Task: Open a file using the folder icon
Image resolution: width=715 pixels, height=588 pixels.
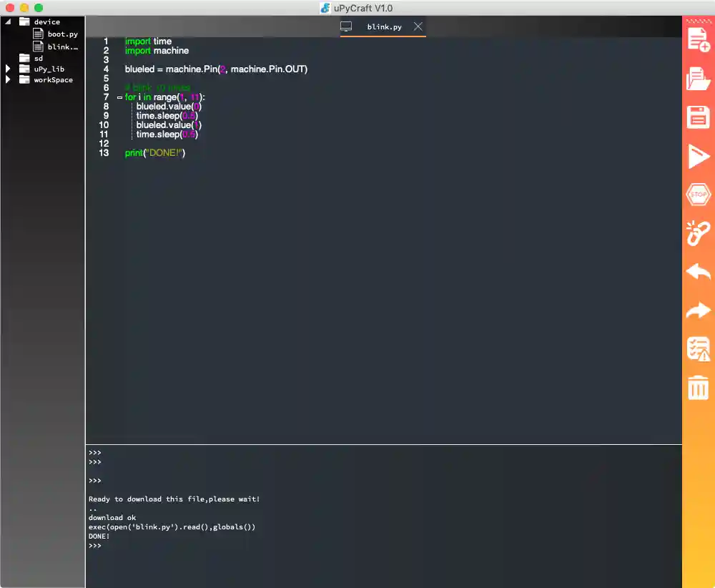Action: 699,79
